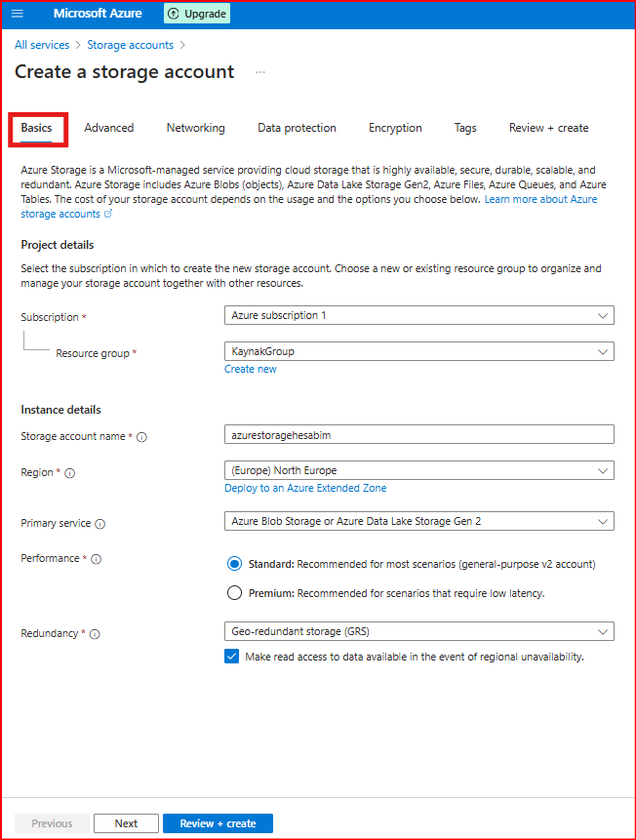Open Deploy to an Azure Extended Zone link
The image size is (636, 840).
pyautogui.click(x=305, y=488)
